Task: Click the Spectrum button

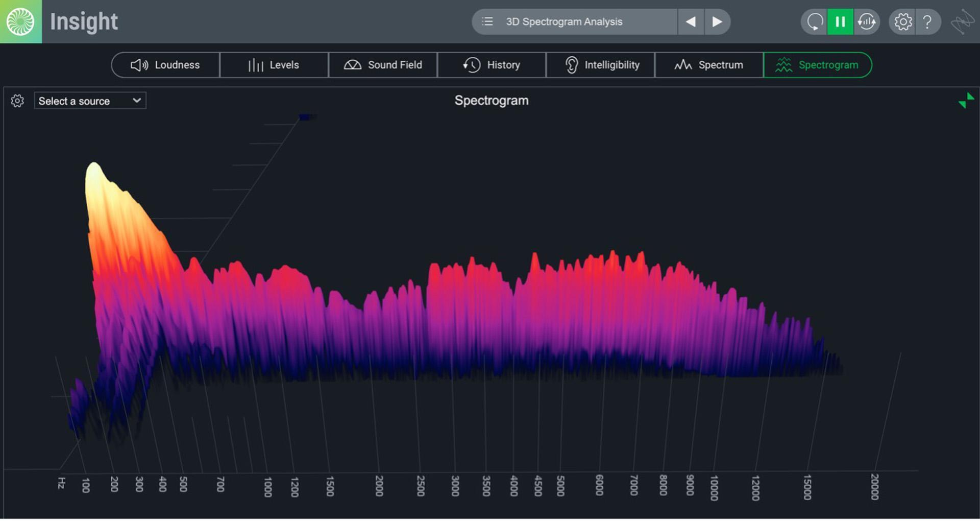Action: coord(709,65)
